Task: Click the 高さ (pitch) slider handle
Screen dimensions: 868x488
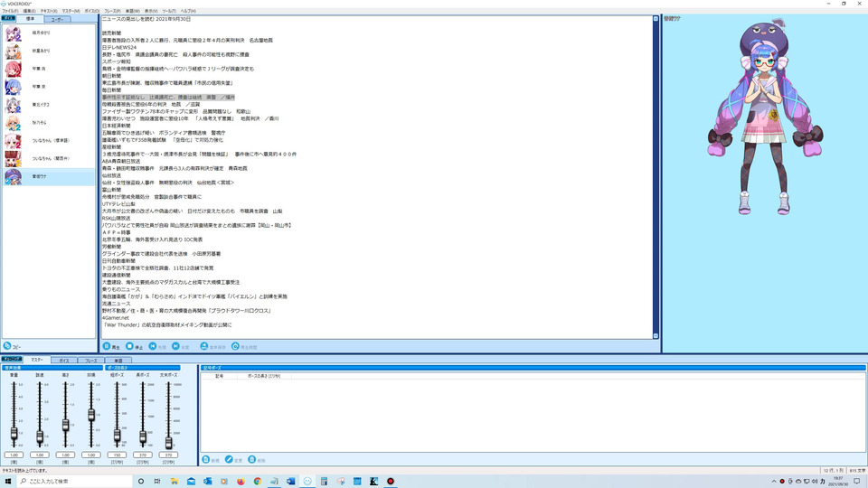Action: tap(65, 425)
